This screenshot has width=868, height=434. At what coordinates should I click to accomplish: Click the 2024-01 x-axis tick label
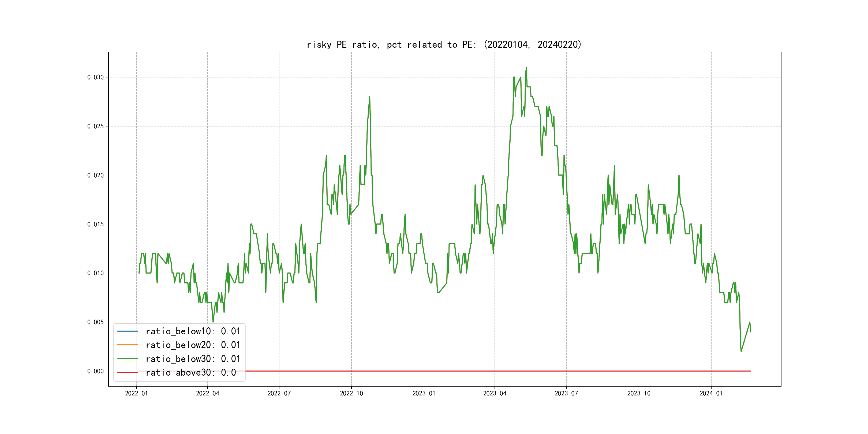click(x=711, y=393)
